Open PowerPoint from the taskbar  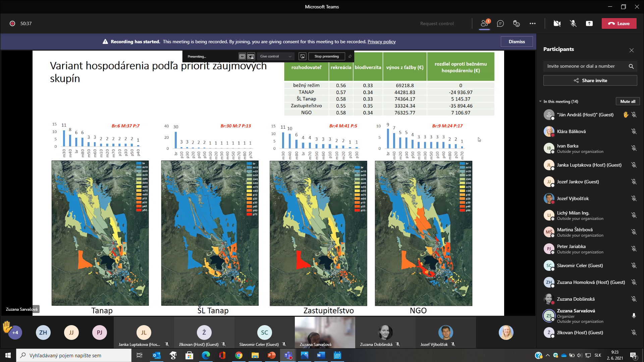click(x=272, y=355)
